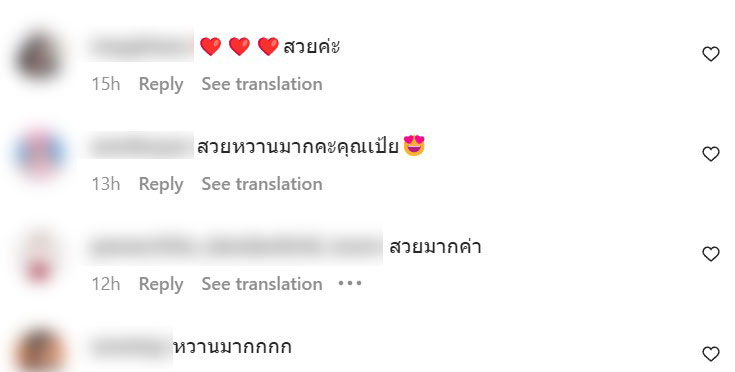Open third commenter's profile picture
This screenshot has width=735, height=372.
39,257
